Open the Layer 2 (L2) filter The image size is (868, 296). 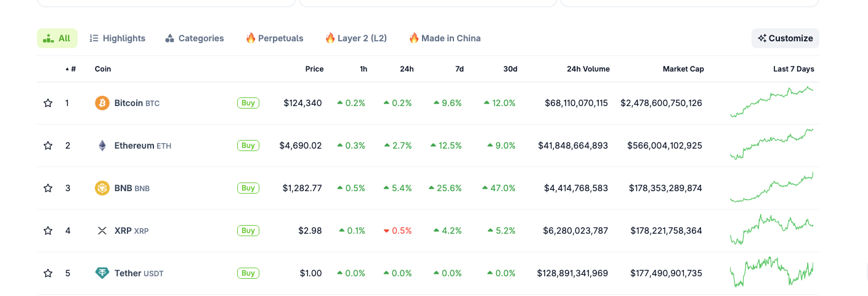pyautogui.click(x=356, y=38)
